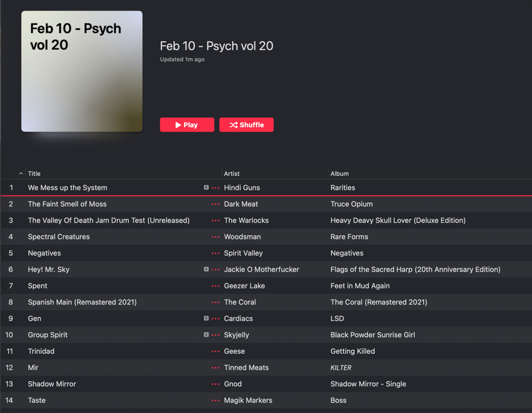This screenshot has width=532, height=413.
Task: Click the playlist cover artwork
Action: tap(82, 71)
